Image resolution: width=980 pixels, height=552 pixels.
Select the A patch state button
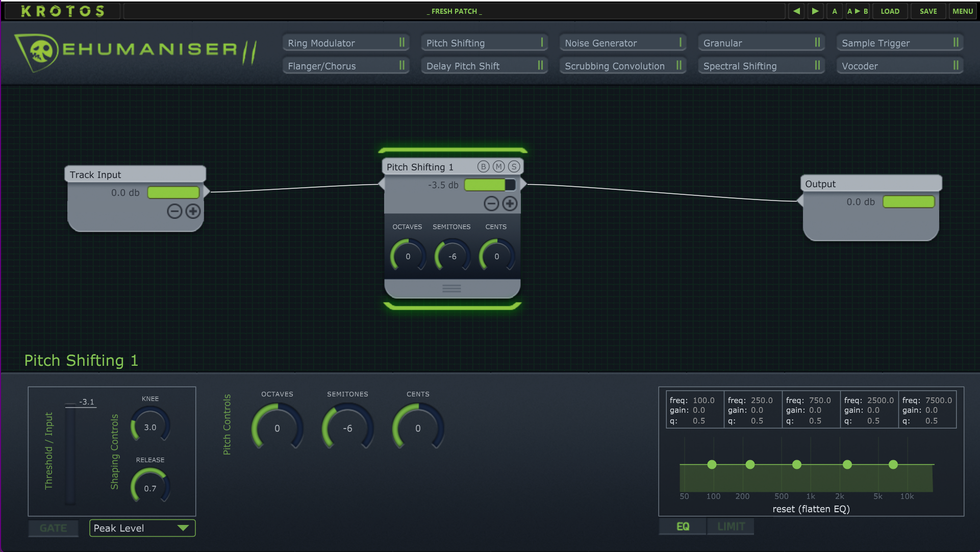pos(835,11)
